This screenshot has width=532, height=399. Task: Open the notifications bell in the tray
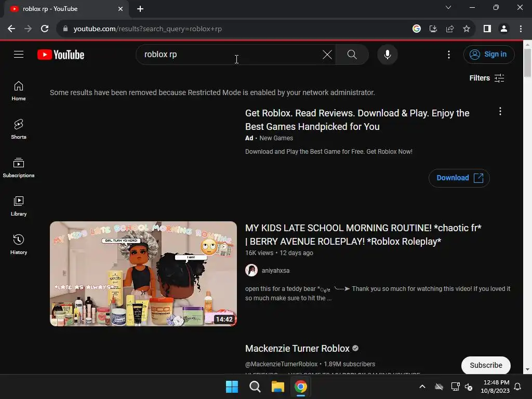pyautogui.click(x=518, y=387)
